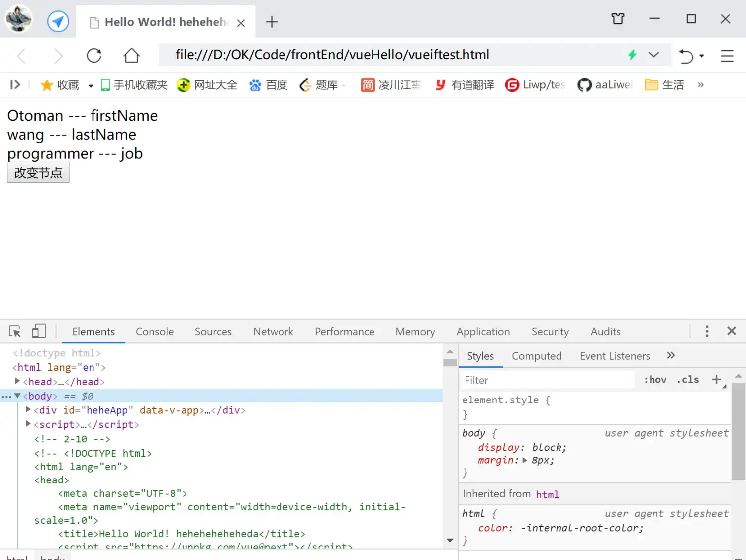
Task: Open the skin shirt icon
Action: [618, 19]
